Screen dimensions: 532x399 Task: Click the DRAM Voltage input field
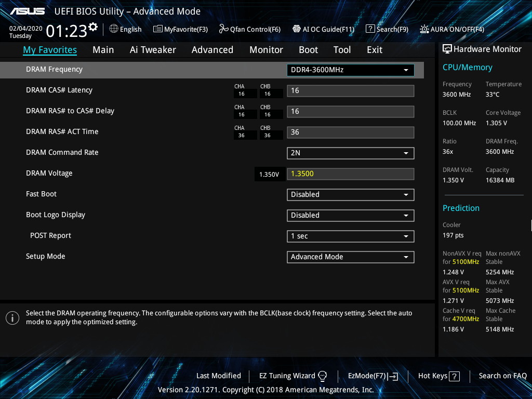tap(351, 174)
